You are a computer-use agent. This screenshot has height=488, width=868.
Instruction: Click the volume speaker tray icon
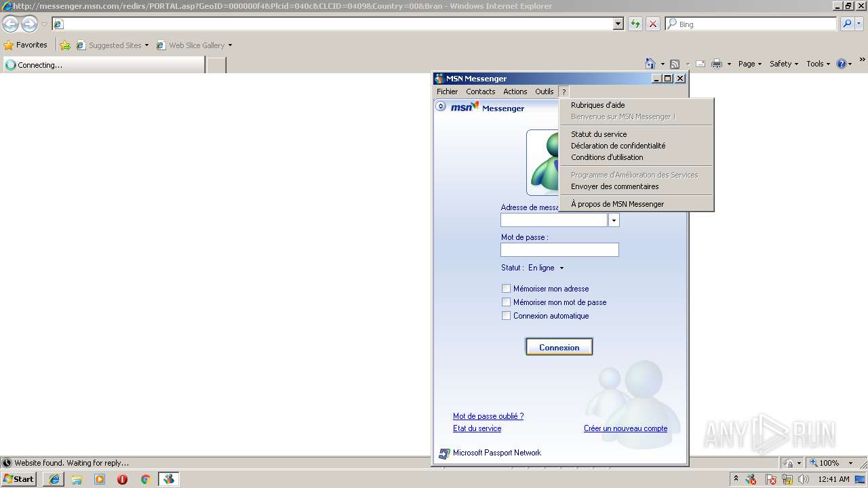(x=803, y=479)
